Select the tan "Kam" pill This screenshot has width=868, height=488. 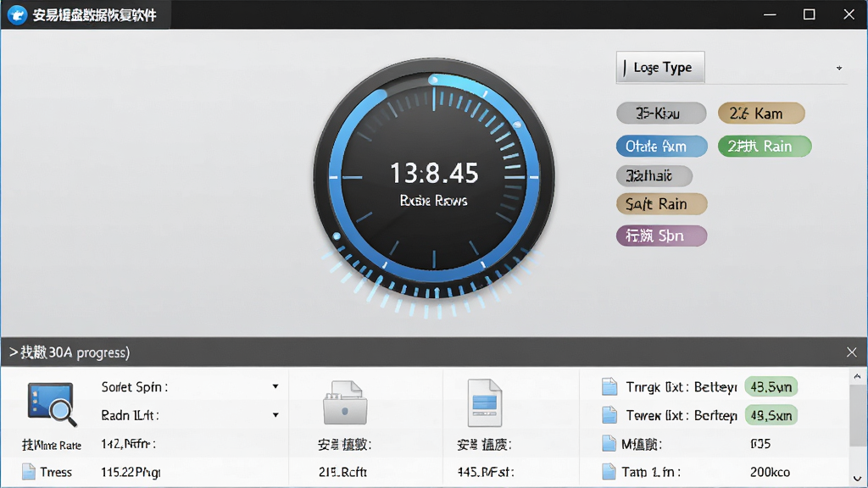[x=761, y=114]
